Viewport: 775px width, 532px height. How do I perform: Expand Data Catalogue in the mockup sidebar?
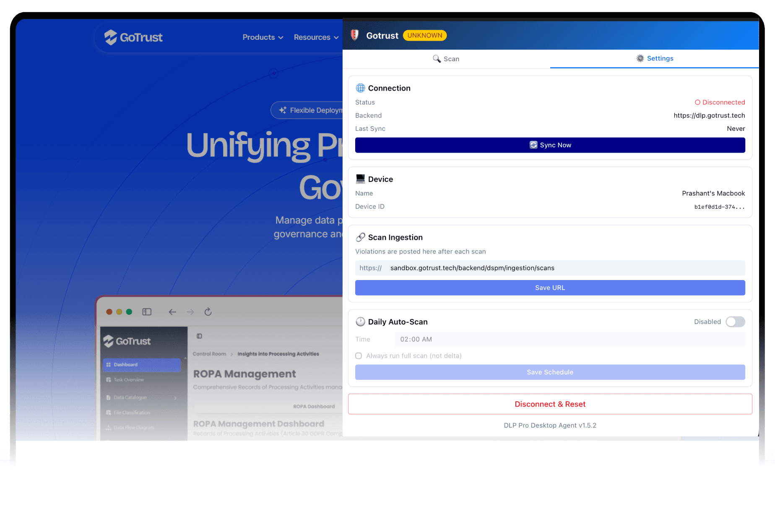[x=142, y=397]
